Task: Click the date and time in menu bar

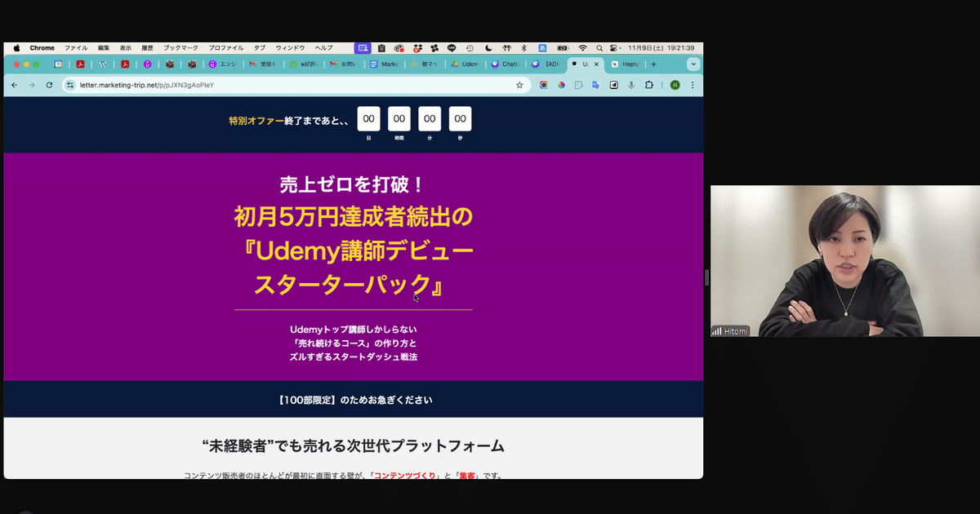Action: [661, 48]
